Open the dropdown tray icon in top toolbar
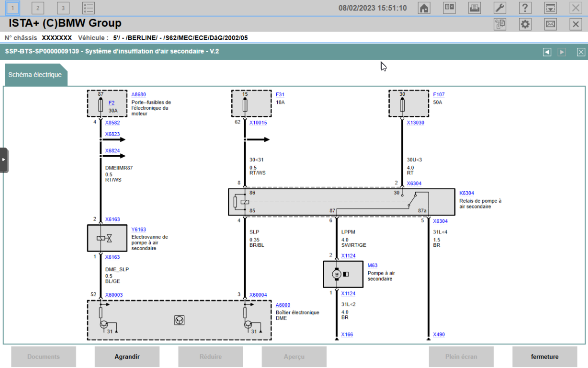Image resolution: width=588 pixels, height=368 pixels. [x=551, y=8]
